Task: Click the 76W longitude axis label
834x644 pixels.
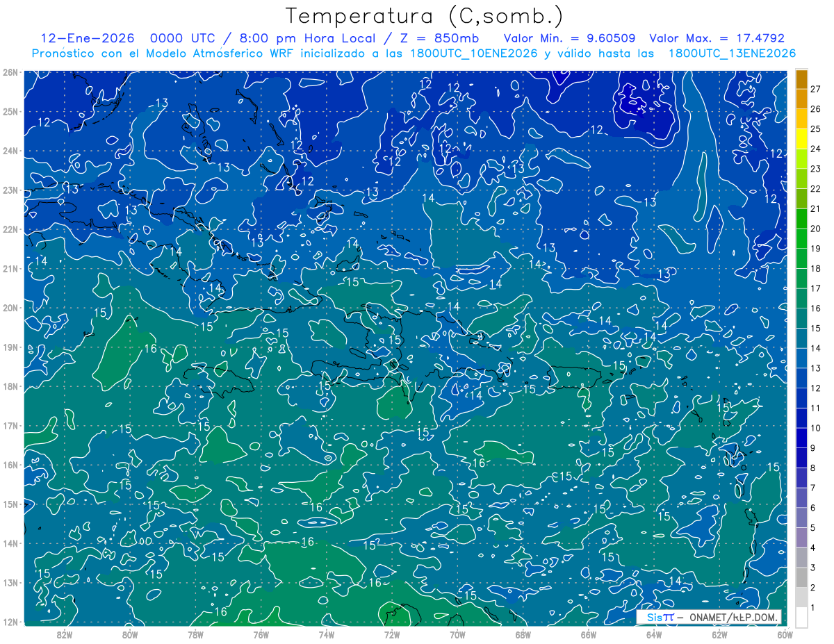Action: tap(261, 635)
